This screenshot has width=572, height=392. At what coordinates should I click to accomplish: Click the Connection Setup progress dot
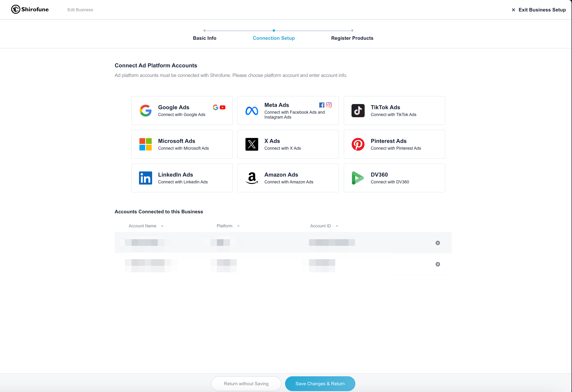274,30
